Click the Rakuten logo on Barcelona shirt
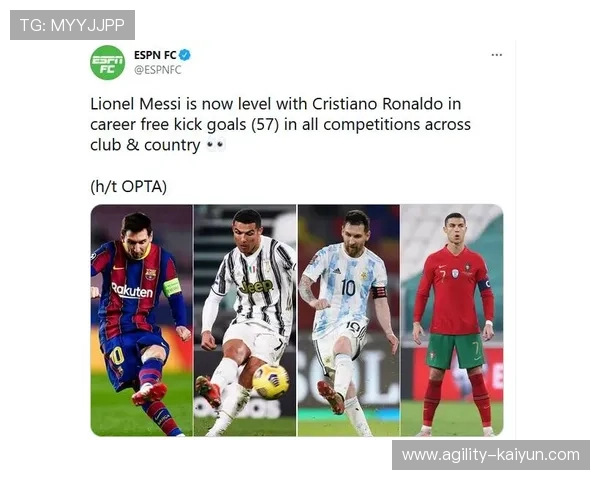Screen dimensions: 600x480 pos(132,291)
